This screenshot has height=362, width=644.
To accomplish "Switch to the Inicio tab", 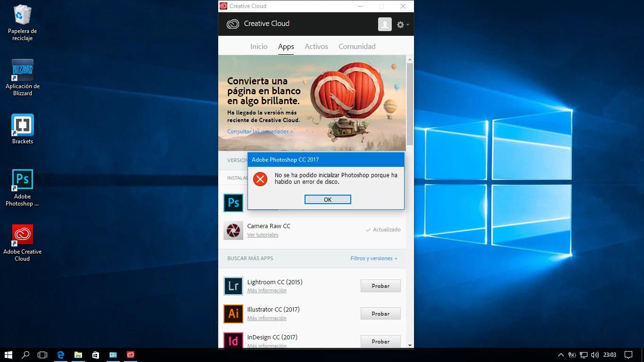I will pyautogui.click(x=259, y=46).
